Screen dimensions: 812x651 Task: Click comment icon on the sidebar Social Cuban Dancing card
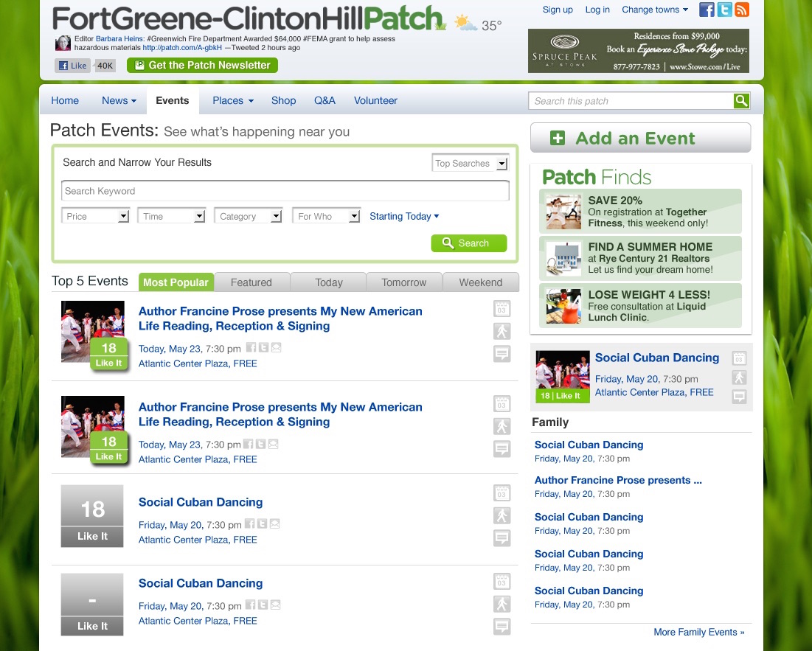point(739,397)
